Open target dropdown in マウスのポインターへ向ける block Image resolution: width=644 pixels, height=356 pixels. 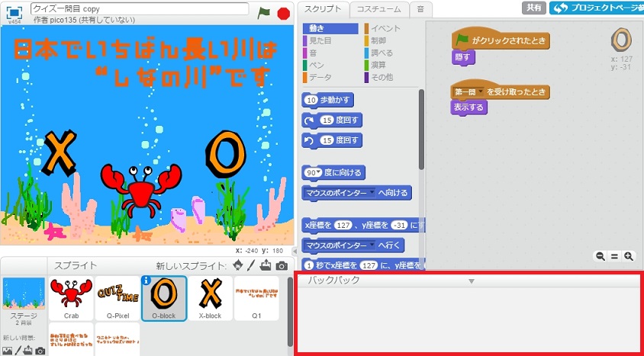(x=372, y=192)
